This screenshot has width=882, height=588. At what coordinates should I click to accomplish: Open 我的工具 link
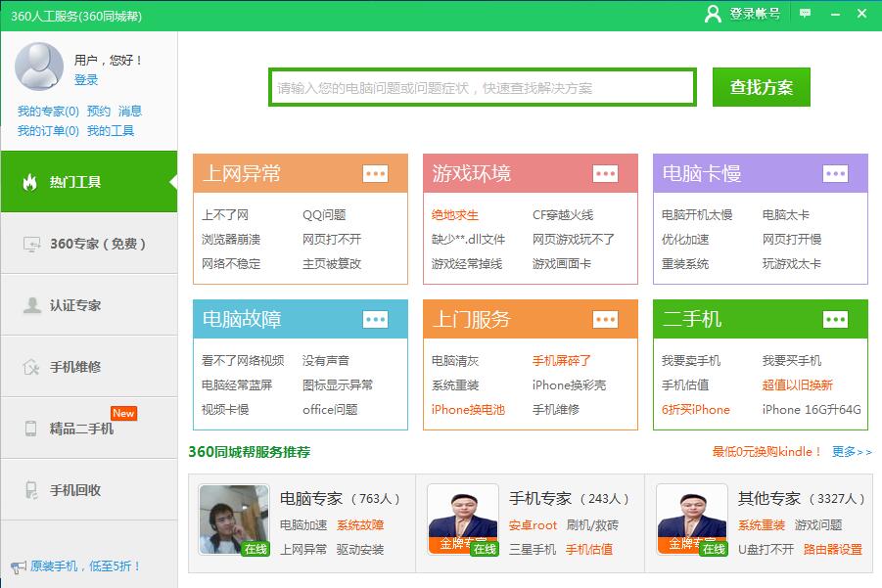pyautogui.click(x=111, y=131)
